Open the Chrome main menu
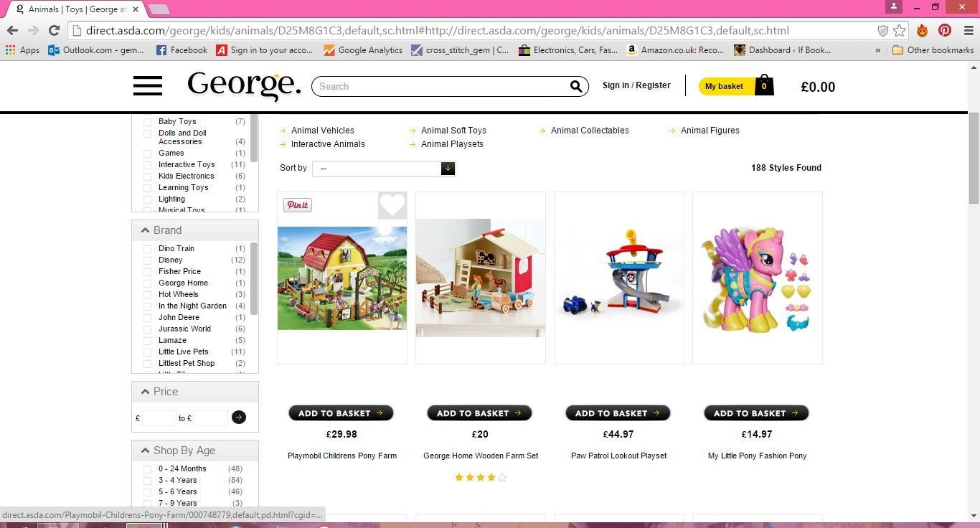 (x=967, y=30)
